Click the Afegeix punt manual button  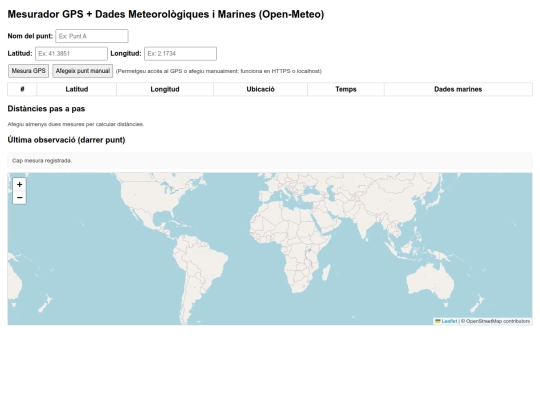point(83,71)
